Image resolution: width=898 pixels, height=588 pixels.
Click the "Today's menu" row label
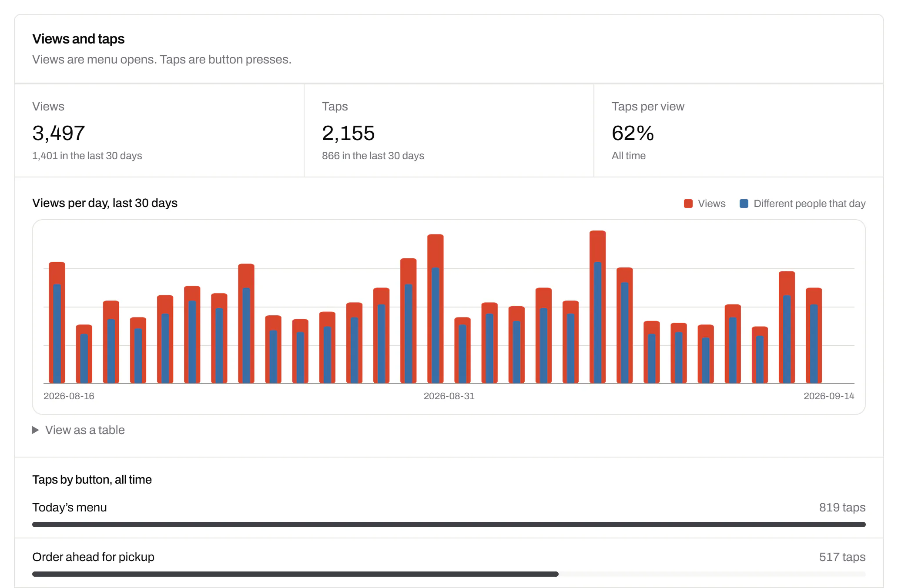click(x=70, y=508)
